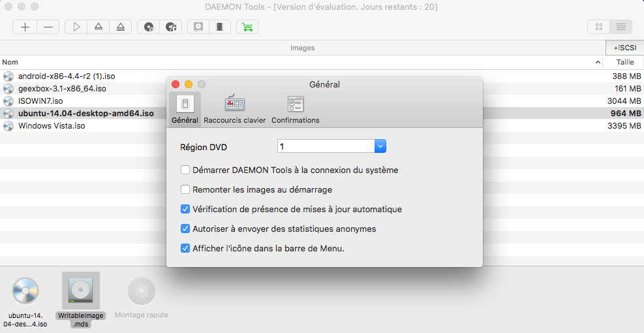
Task: Click the unmount all double-eject button
Action: [x=120, y=27]
